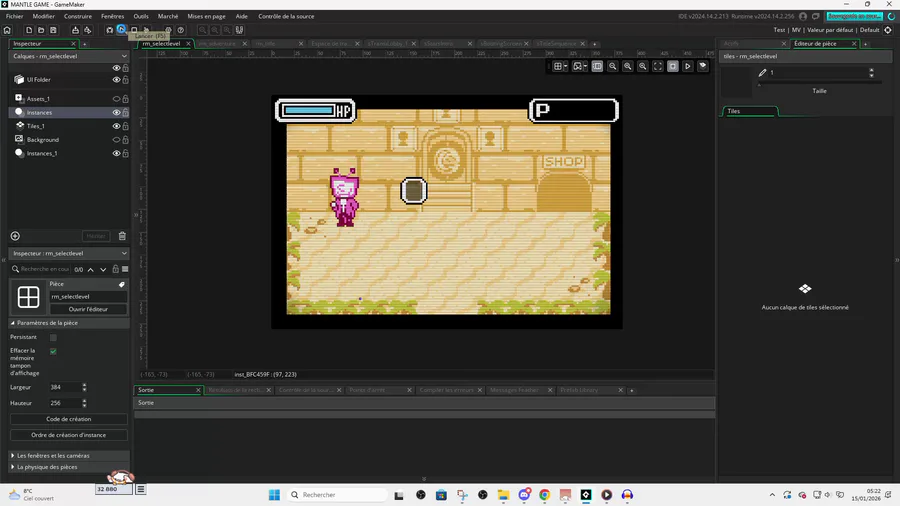Open File Explorer from taskbar
The image size is (900, 506).
pos(503,495)
